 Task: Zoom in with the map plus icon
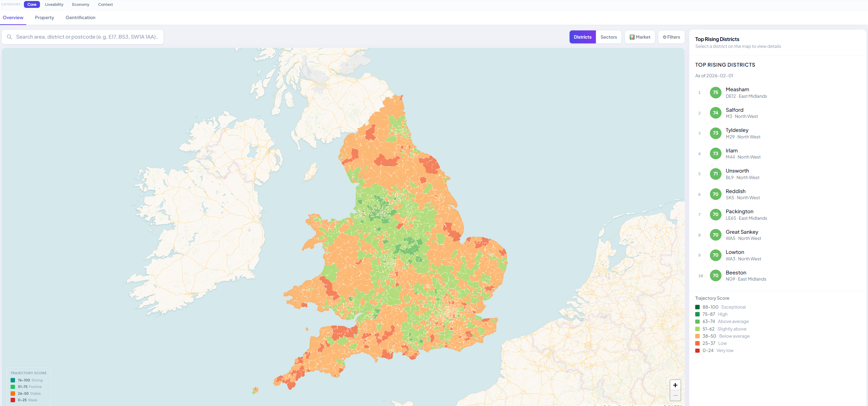[x=675, y=385]
